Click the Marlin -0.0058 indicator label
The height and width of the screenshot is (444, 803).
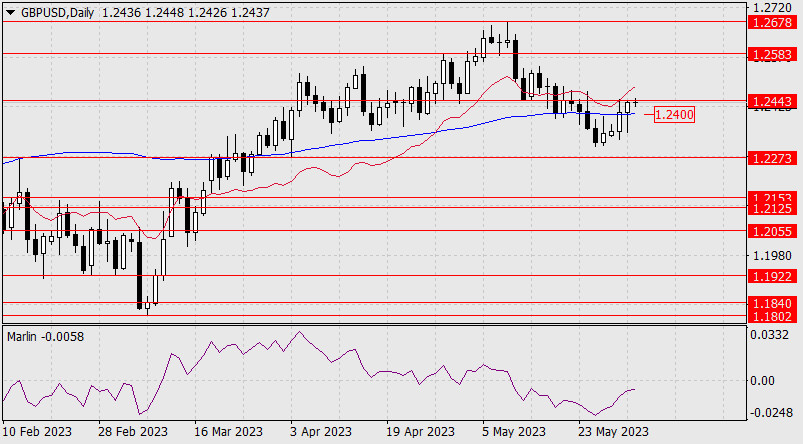pos(46,337)
